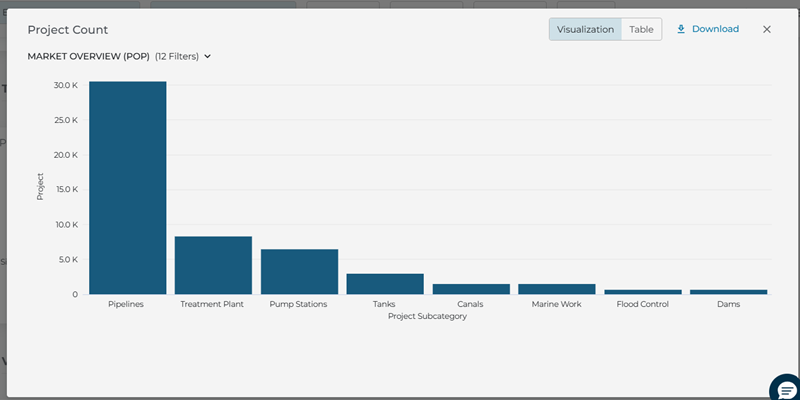Click the 'Flood Control' axis label
Viewport: 800px width, 400px height.
[643, 304]
